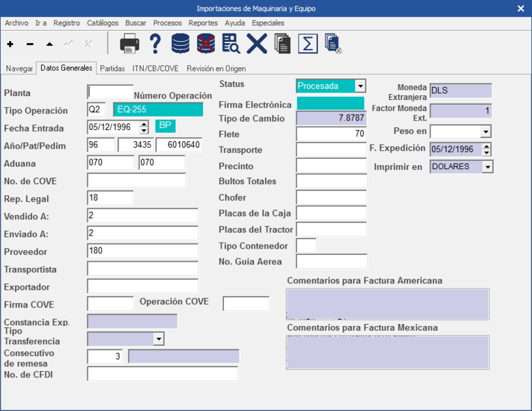Click the up-arrow edit record icon

coord(49,44)
